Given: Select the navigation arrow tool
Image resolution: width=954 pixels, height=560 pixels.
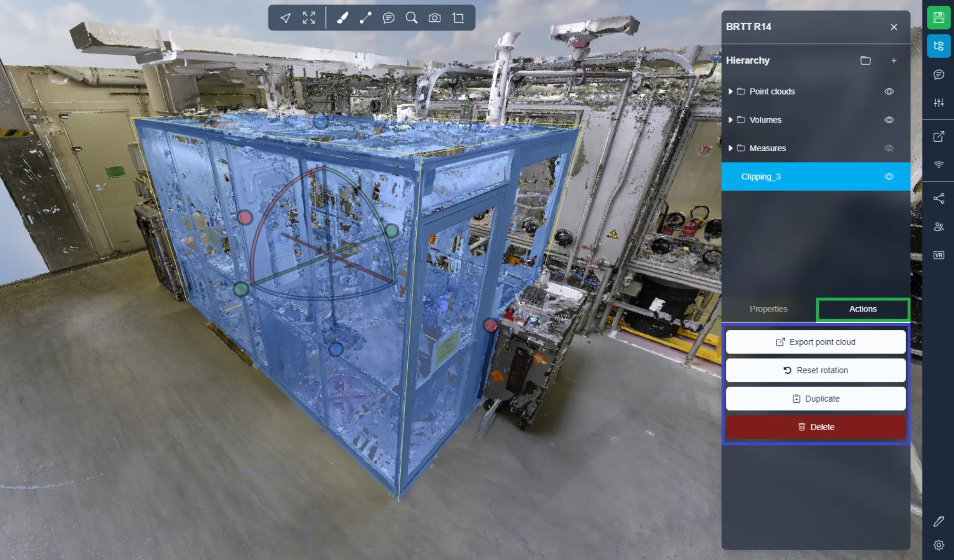Looking at the screenshot, I should pyautogui.click(x=285, y=18).
